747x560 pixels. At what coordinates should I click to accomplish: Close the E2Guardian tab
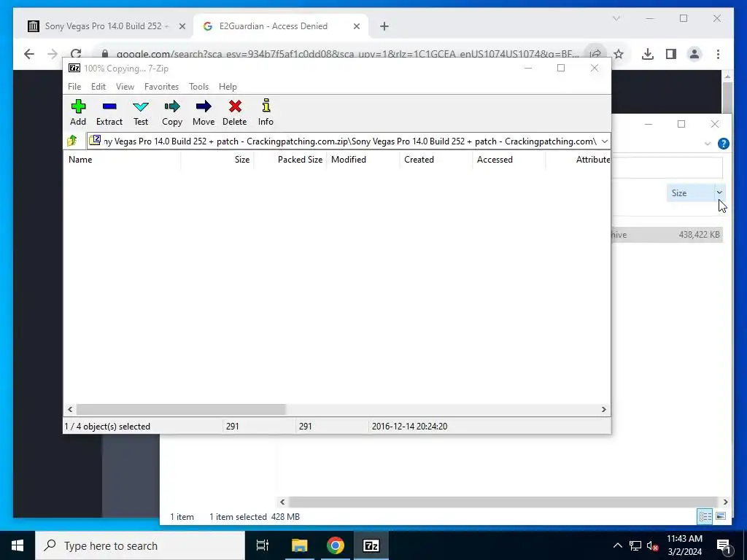point(356,26)
